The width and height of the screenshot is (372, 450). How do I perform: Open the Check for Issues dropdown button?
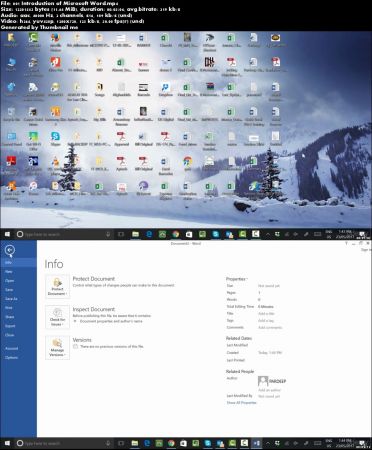coord(57,317)
